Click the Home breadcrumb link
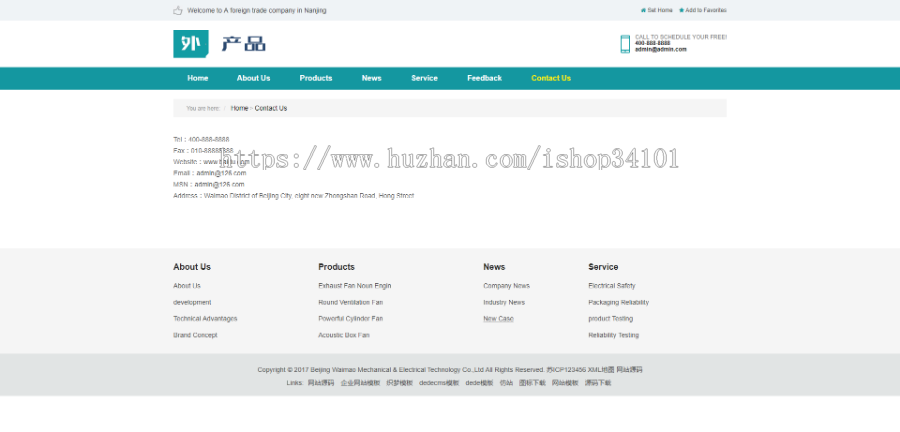This screenshot has width=900, height=432. tap(239, 108)
